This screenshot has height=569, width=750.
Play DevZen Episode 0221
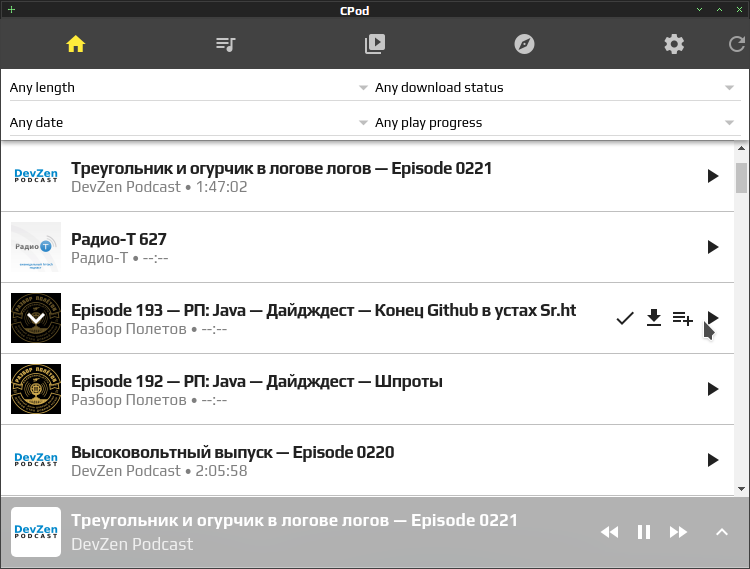[x=713, y=176]
